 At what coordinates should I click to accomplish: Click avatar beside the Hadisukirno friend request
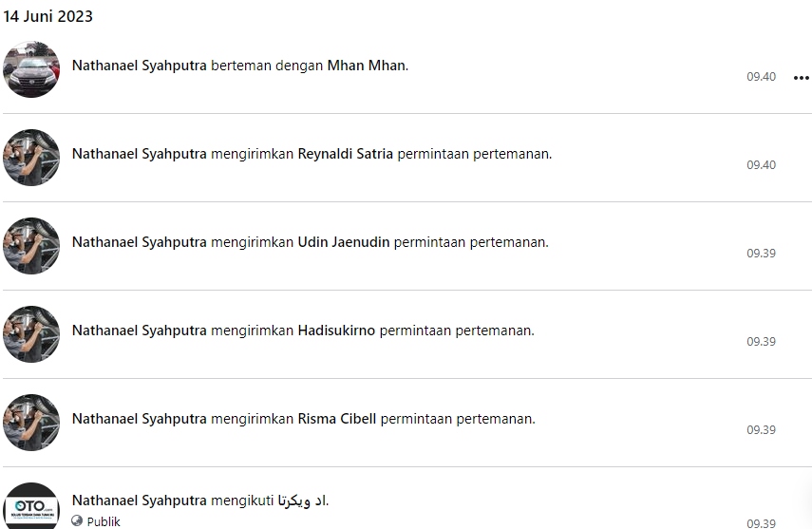[x=31, y=334]
